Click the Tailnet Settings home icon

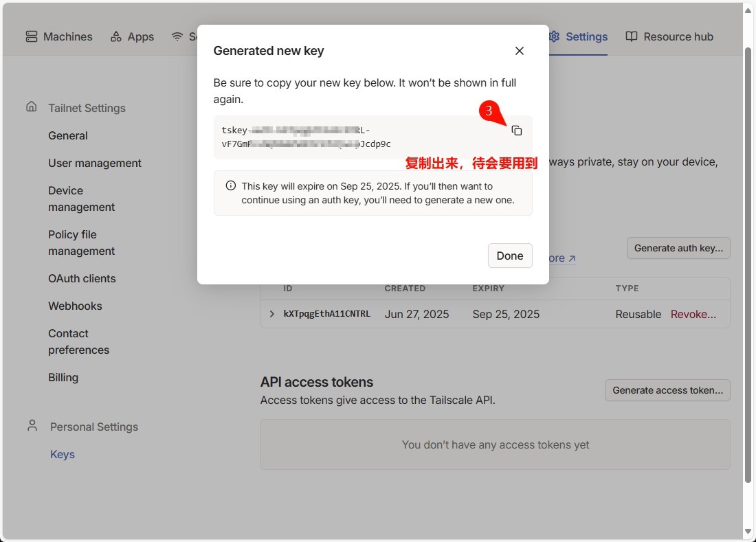coord(32,106)
